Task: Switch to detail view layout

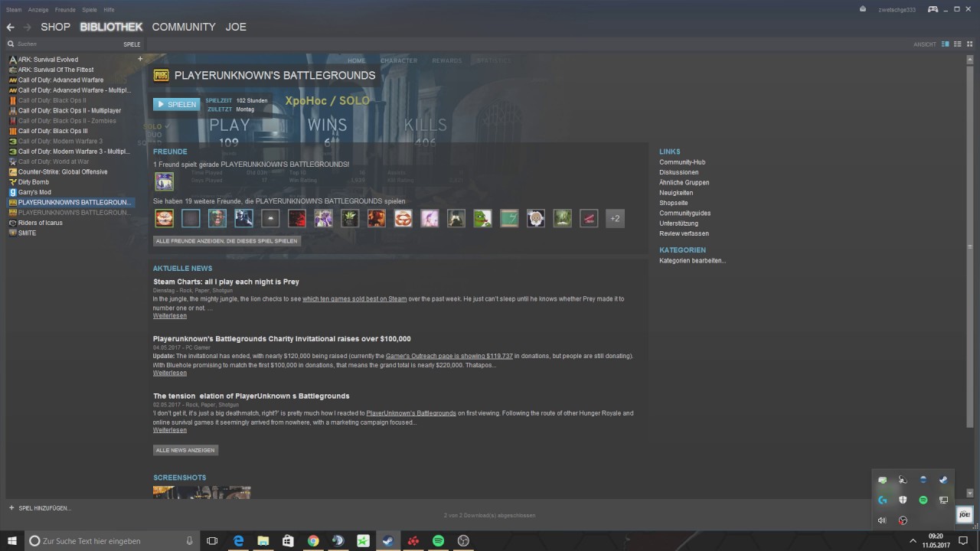Action: [945, 44]
